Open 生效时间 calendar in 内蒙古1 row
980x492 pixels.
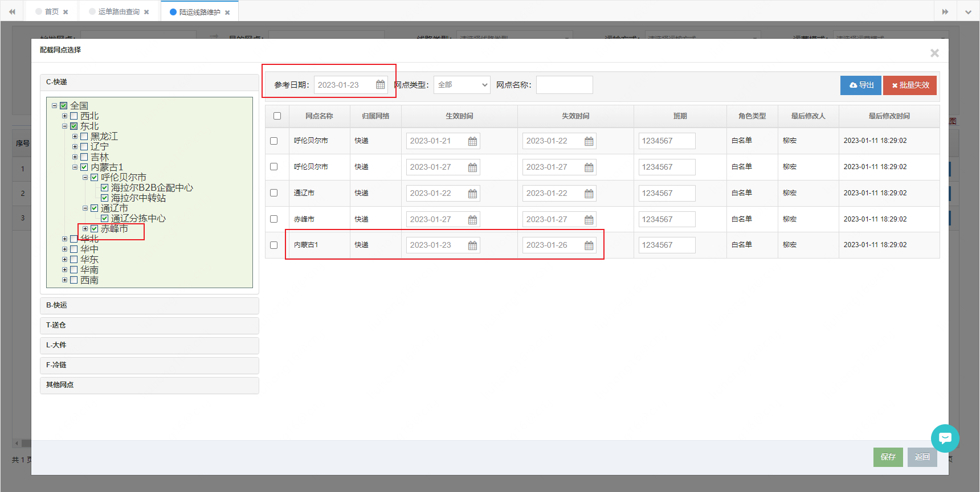pyautogui.click(x=472, y=245)
